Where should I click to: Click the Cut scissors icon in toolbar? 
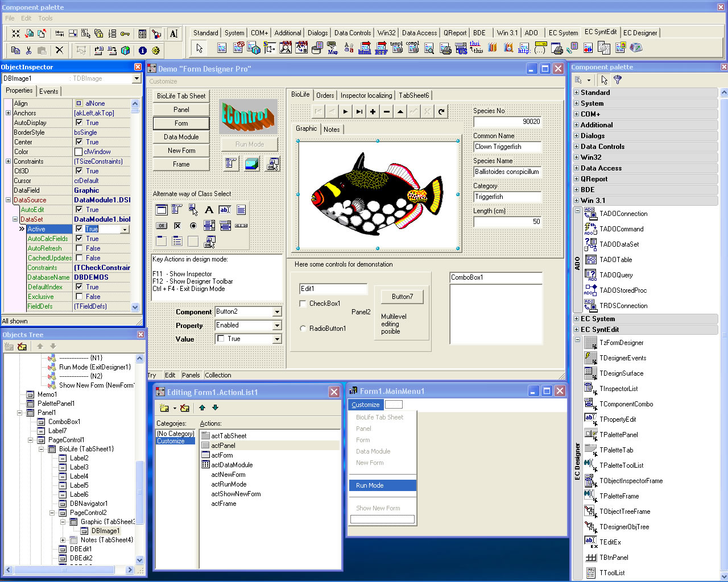pyautogui.click(x=28, y=50)
